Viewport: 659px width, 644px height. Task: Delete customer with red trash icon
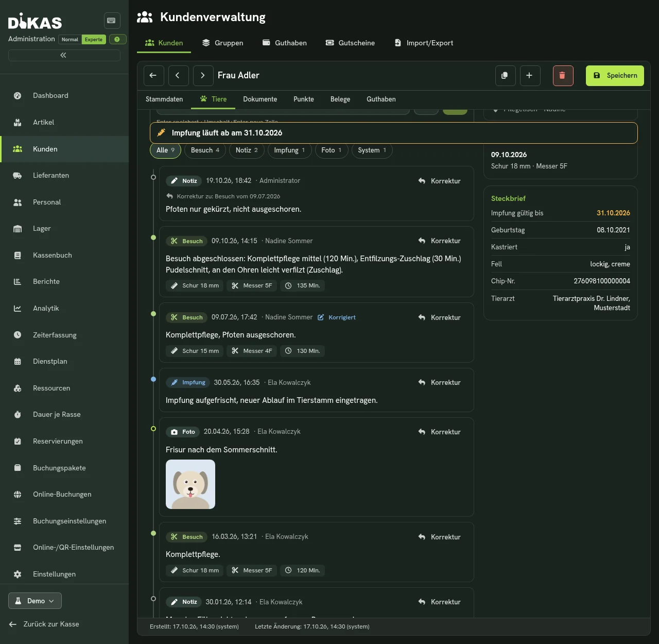click(563, 75)
